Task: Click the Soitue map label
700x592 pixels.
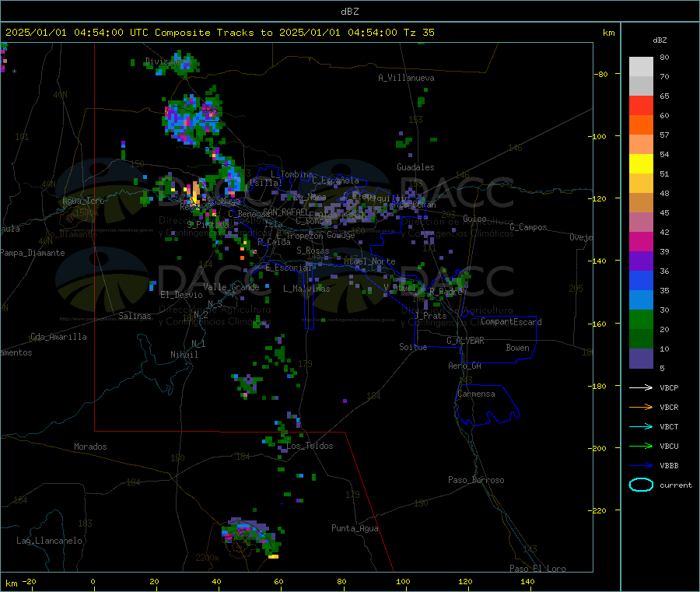Action: (413, 347)
